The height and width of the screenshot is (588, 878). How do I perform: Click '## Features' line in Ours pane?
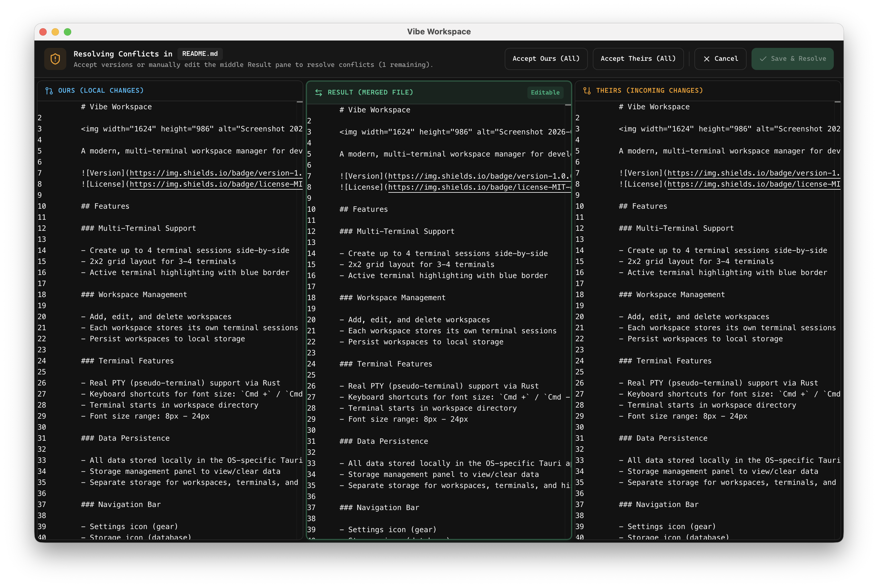(x=105, y=206)
